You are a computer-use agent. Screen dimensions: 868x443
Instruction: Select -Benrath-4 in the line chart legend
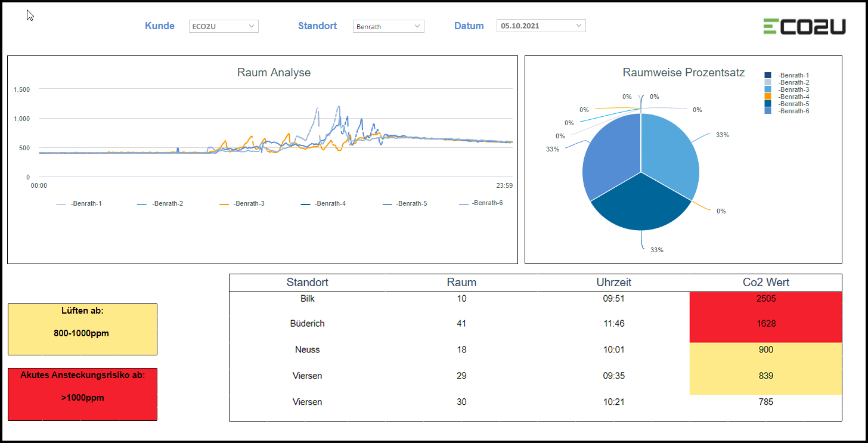[323, 204]
